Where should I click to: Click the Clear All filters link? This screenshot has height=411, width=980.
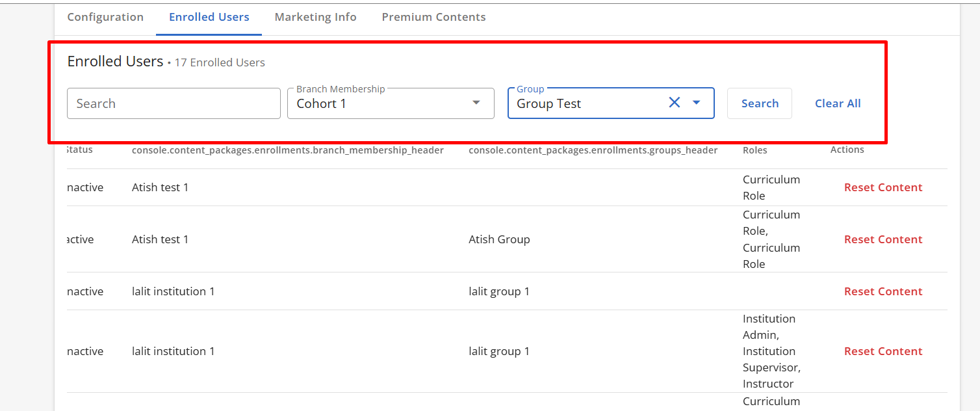click(x=838, y=103)
